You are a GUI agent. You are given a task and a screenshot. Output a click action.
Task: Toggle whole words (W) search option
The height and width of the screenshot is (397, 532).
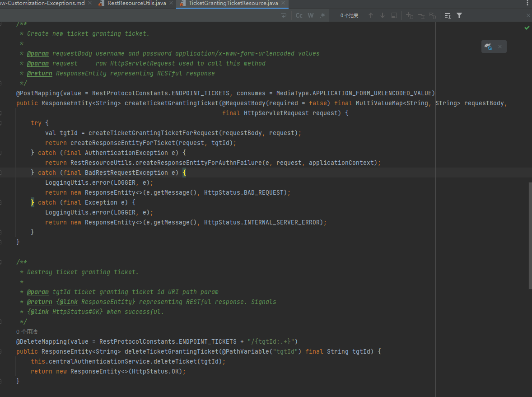(x=311, y=15)
